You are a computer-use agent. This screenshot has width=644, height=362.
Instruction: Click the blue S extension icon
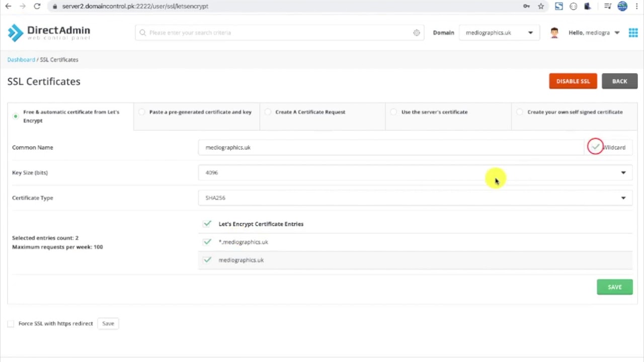(x=558, y=6)
